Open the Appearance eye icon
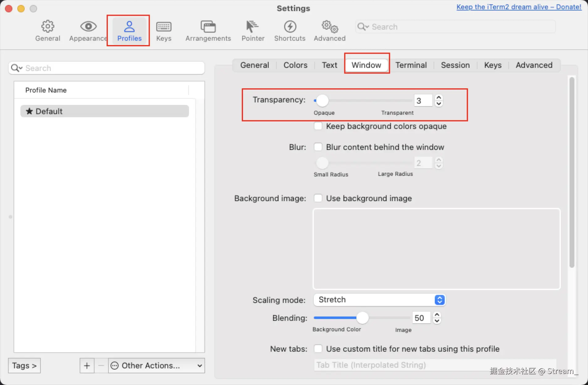This screenshot has height=385, width=588. coord(88,27)
